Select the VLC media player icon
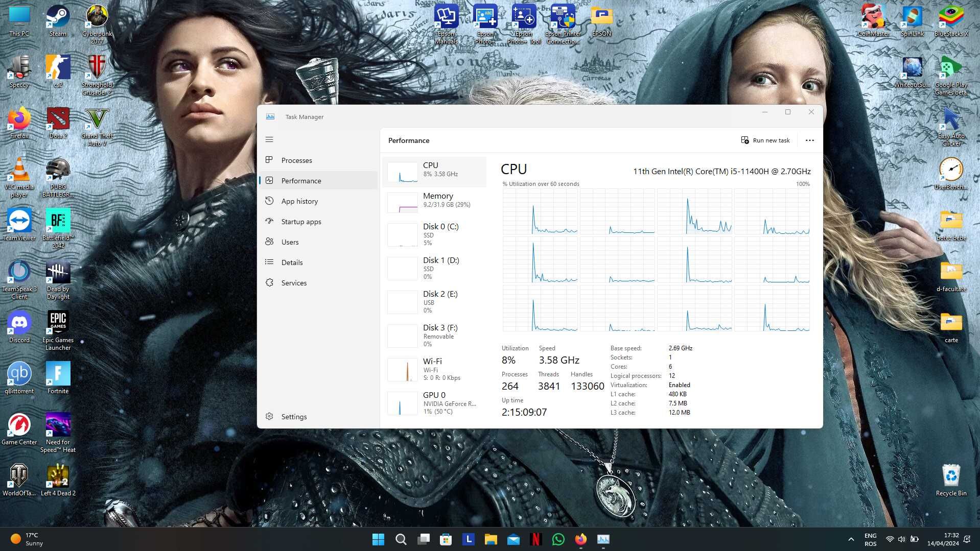 (19, 178)
